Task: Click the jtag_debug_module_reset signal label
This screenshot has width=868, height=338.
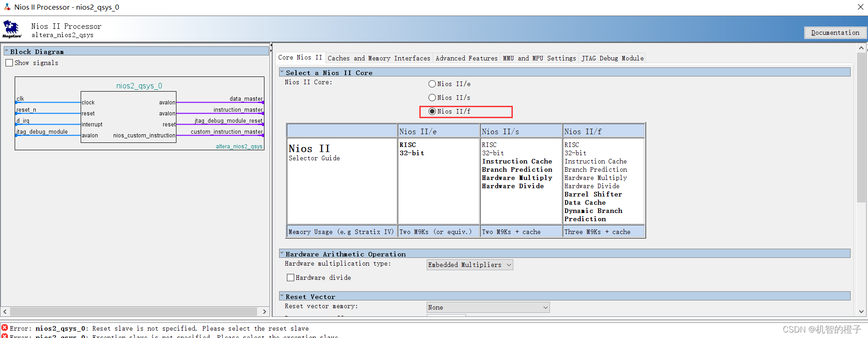Action: [x=228, y=121]
